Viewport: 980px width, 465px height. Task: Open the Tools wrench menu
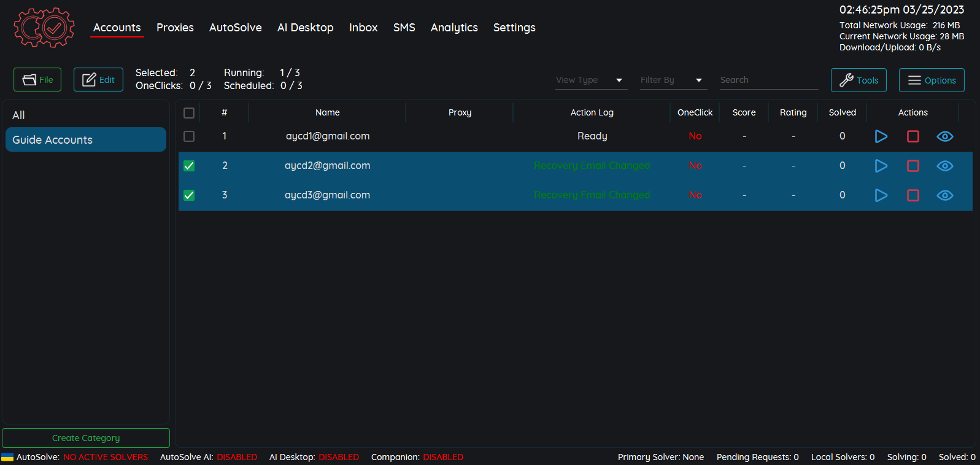tap(858, 80)
